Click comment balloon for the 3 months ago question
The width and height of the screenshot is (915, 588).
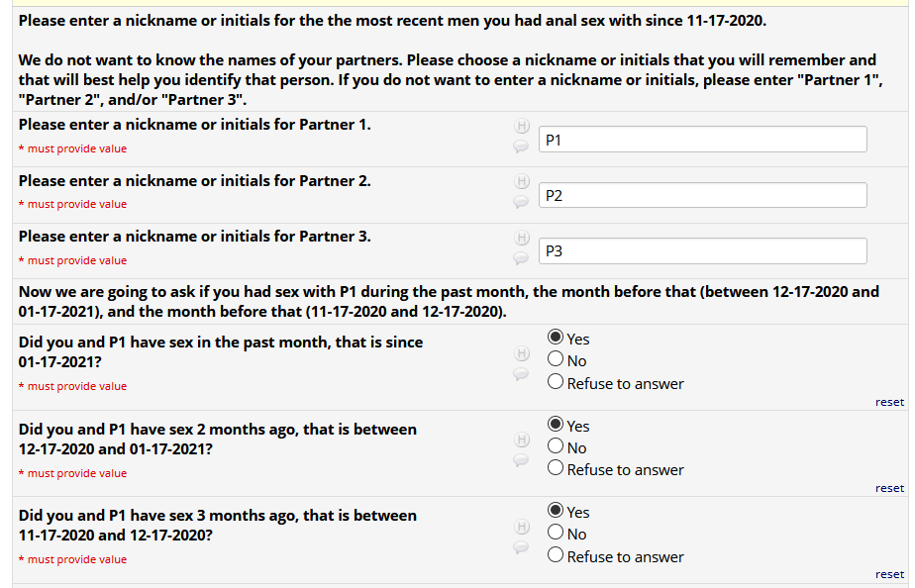click(x=521, y=546)
